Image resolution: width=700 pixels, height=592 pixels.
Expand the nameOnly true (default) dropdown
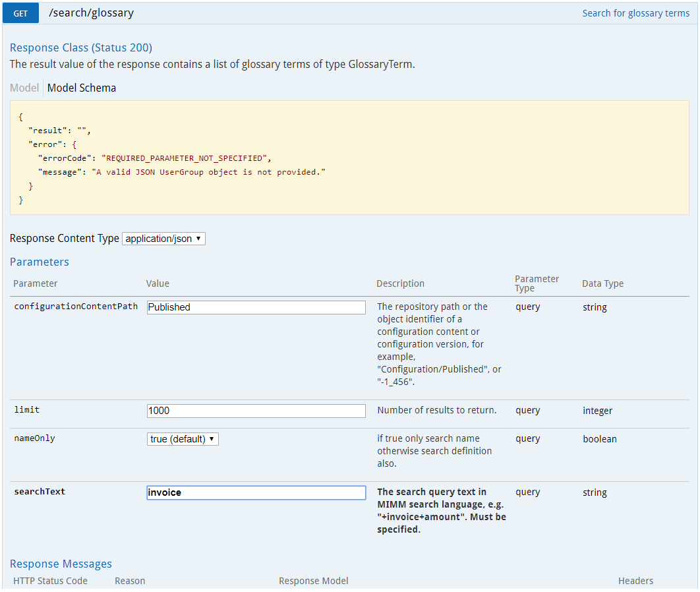183,439
